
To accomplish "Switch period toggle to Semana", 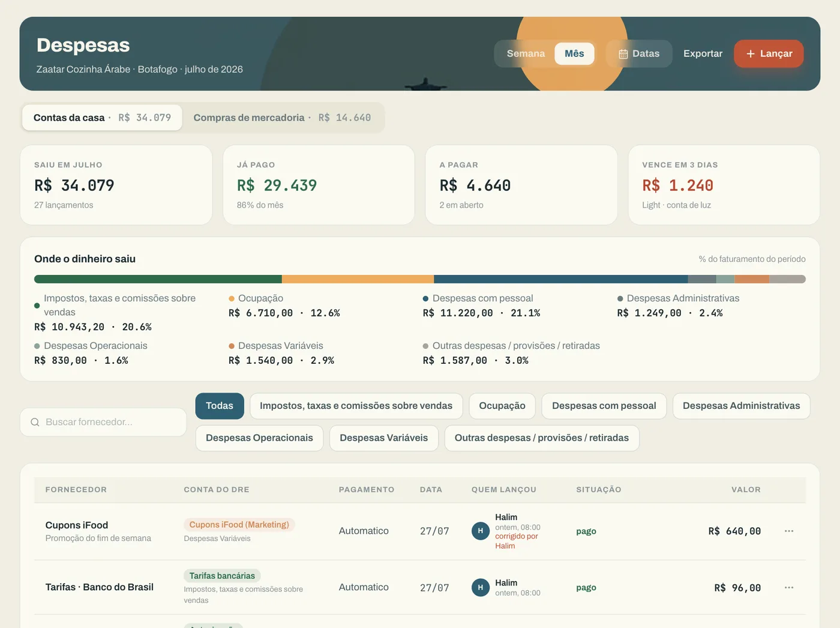I will 526,53.
